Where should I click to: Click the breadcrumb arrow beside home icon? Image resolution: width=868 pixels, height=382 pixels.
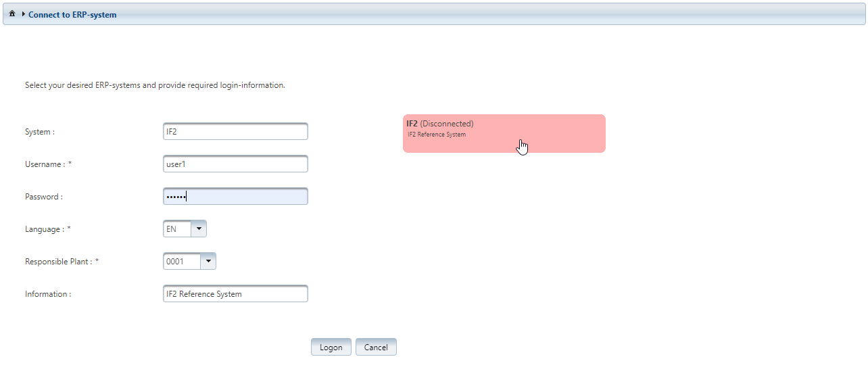[24, 14]
